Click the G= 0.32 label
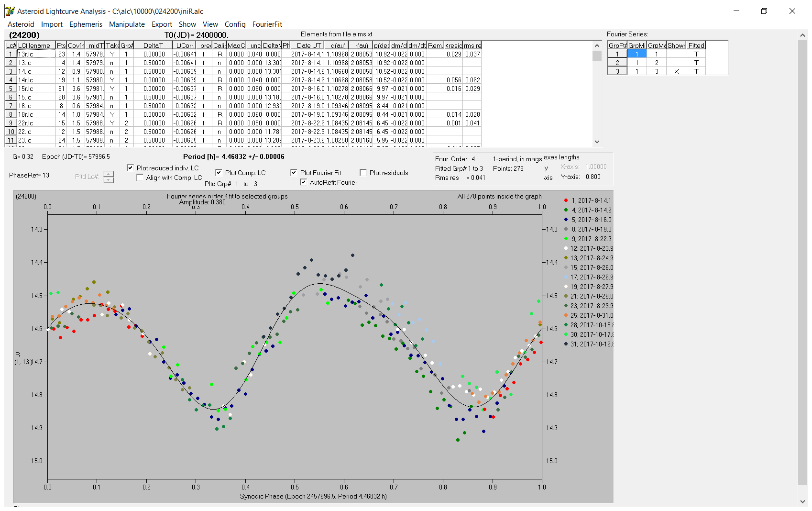Image resolution: width=812 pixels, height=511 pixels. pyautogui.click(x=23, y=156)
